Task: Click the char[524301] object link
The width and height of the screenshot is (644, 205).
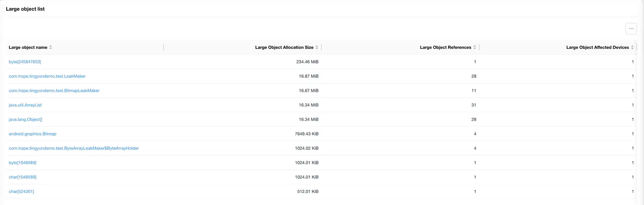Action: (21, 192)
